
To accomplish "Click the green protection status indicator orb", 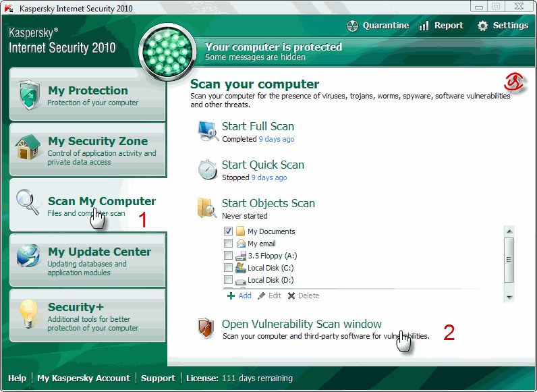I will pos(167,51).
